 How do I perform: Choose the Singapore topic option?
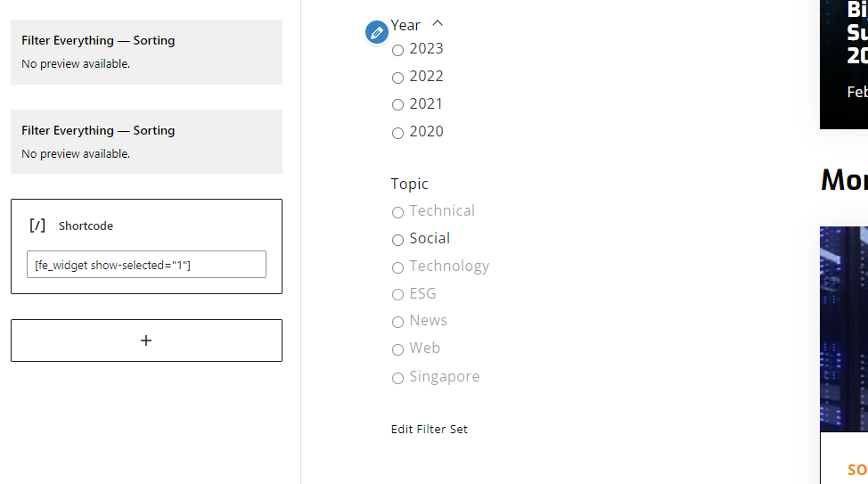pos(397,378)
